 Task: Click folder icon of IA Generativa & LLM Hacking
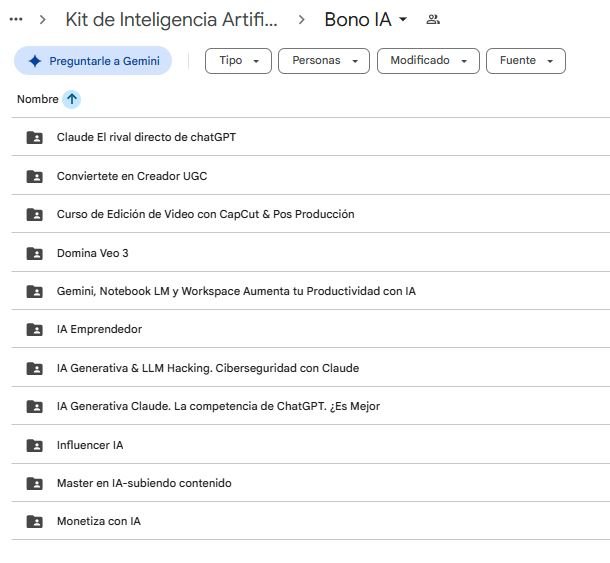pos(35,368)
